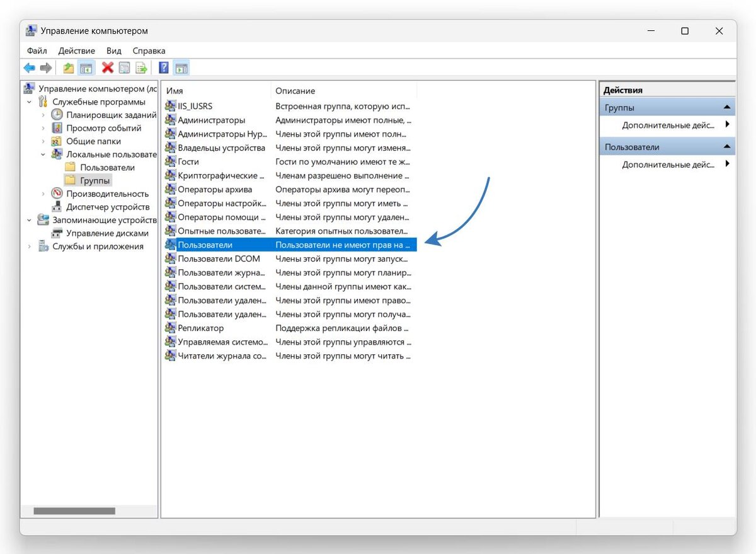The width and height of the screenshot is (756, 554).
Task: Click the group icon beside IIS_IUSRS
Action: coord(170,106)
